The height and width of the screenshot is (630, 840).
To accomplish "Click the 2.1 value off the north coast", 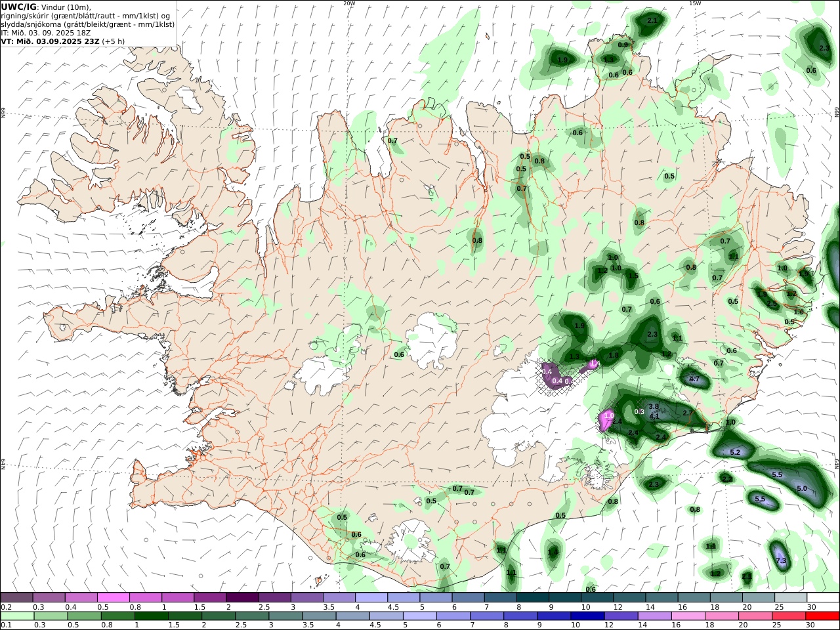I will (652, 21).
